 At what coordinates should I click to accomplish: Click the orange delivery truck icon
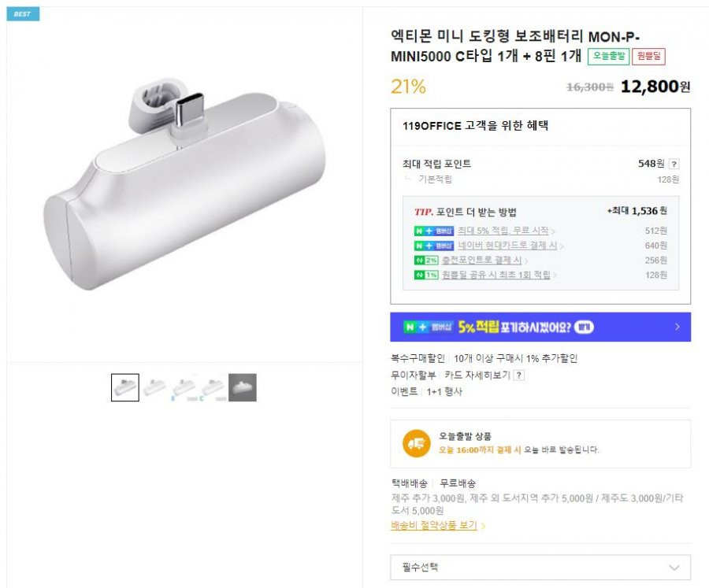(417, 443)
